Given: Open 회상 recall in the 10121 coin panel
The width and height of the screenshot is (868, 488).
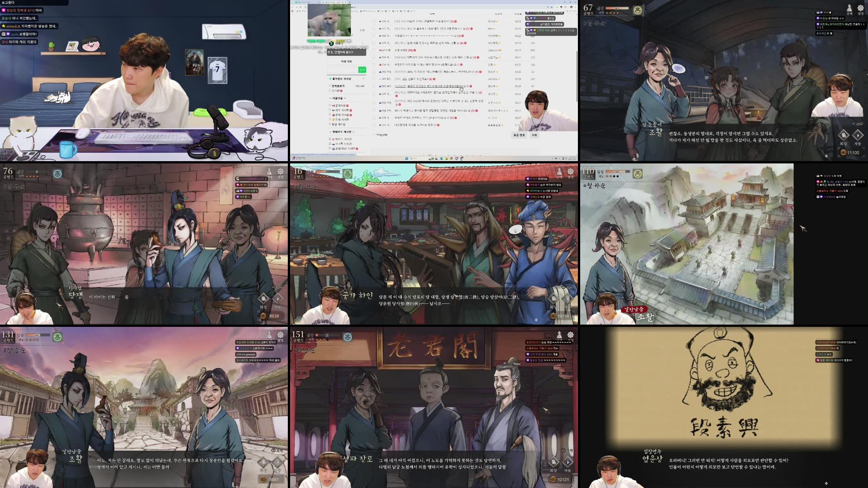Looking at the screenshot, I should (x=553, y=464).
